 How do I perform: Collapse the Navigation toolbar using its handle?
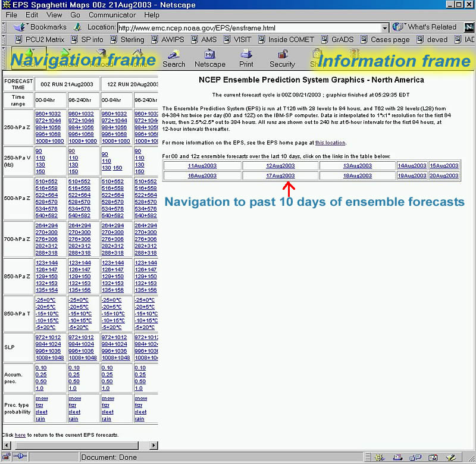[4, 58]
